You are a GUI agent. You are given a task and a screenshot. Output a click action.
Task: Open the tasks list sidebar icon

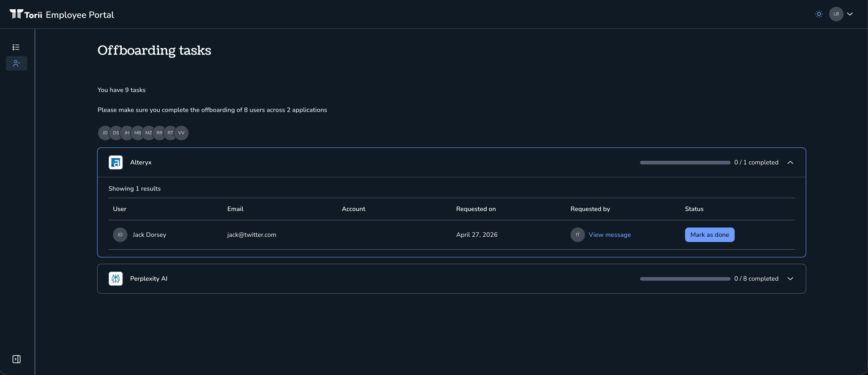(16, 47)
